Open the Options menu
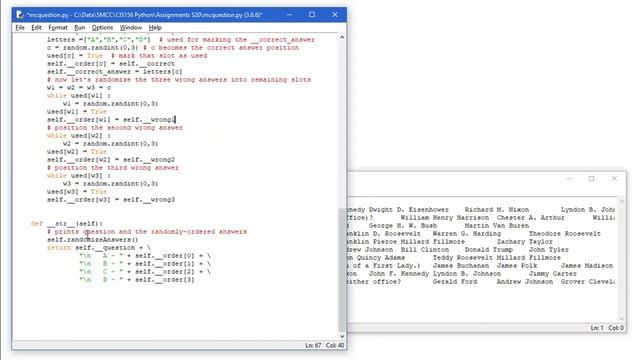Image resolution: width=640 pixels, height=360 pixels. [102, 27]
